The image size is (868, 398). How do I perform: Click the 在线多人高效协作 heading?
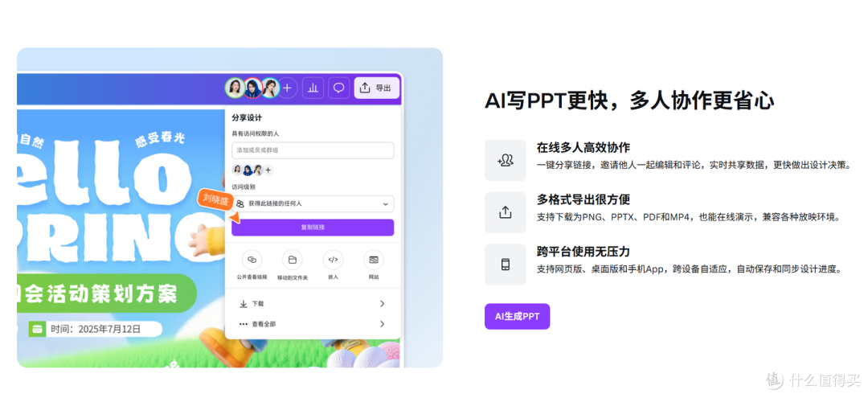[583, 148]
